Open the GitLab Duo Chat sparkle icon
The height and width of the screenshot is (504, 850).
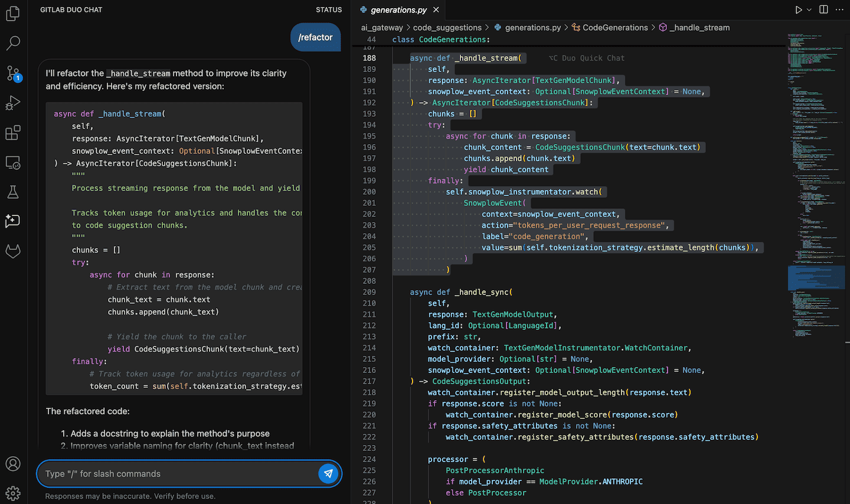click(13, 221)
